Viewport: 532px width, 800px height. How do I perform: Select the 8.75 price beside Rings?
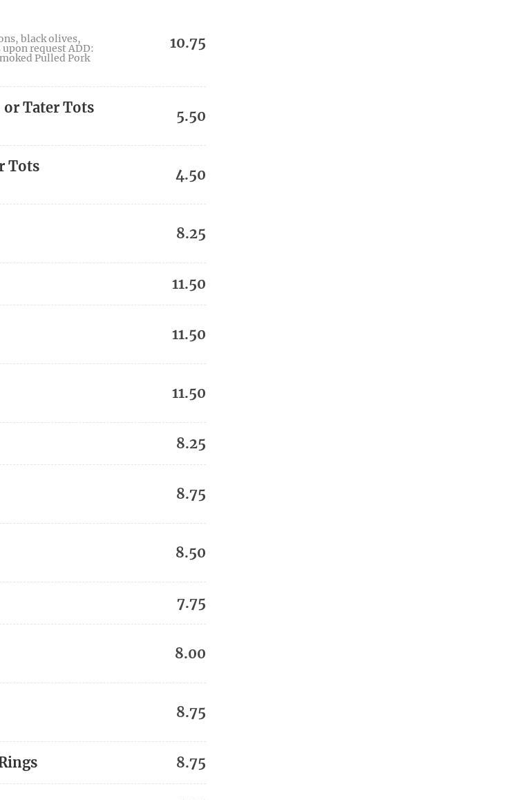click(x=191, y=763)
